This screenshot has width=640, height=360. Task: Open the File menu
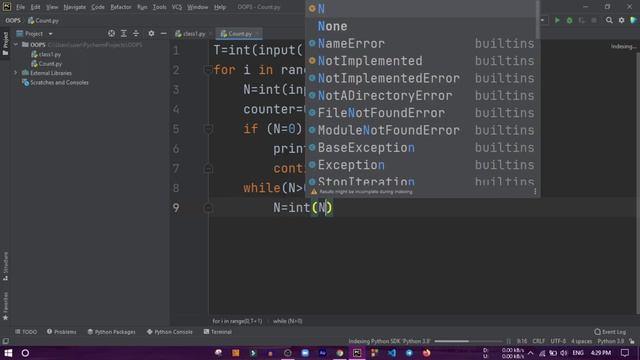click(20, 7)
